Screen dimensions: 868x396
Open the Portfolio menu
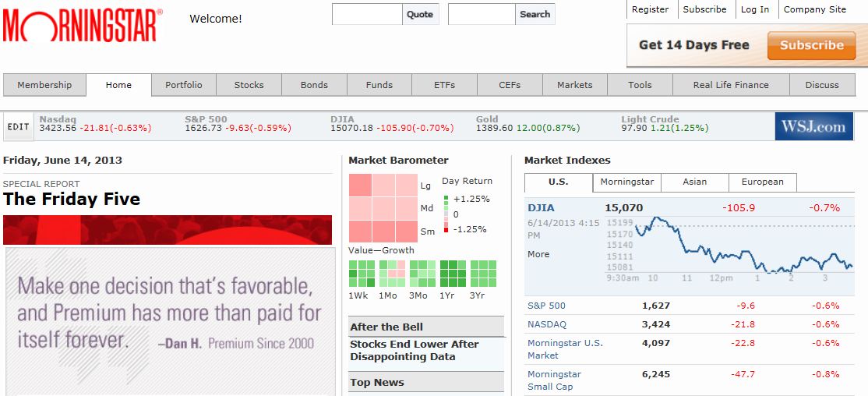coord(184,85)
